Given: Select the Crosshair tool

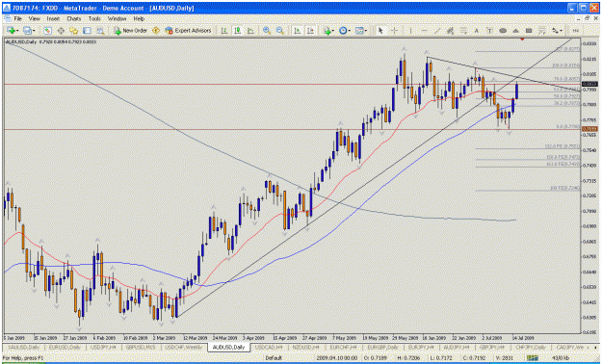Looking at the screenshot, I should 394,31.
